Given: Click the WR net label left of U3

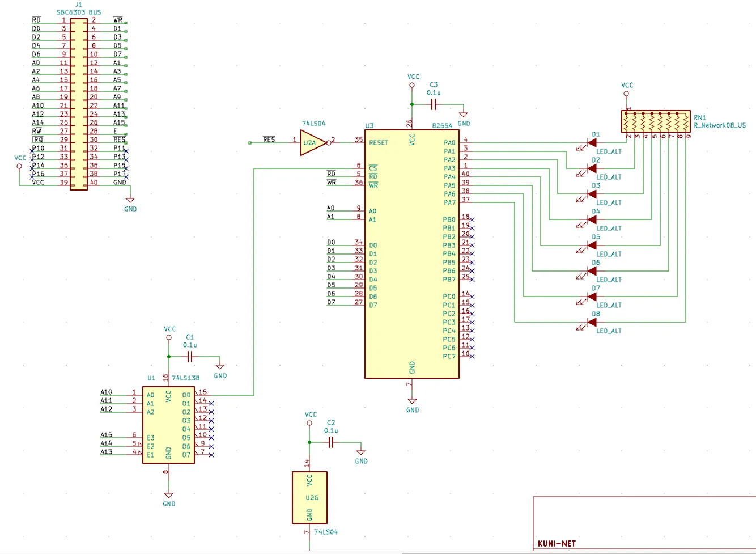Looking at the screenshot, I should pyautogui.click(x=332, y=183).
